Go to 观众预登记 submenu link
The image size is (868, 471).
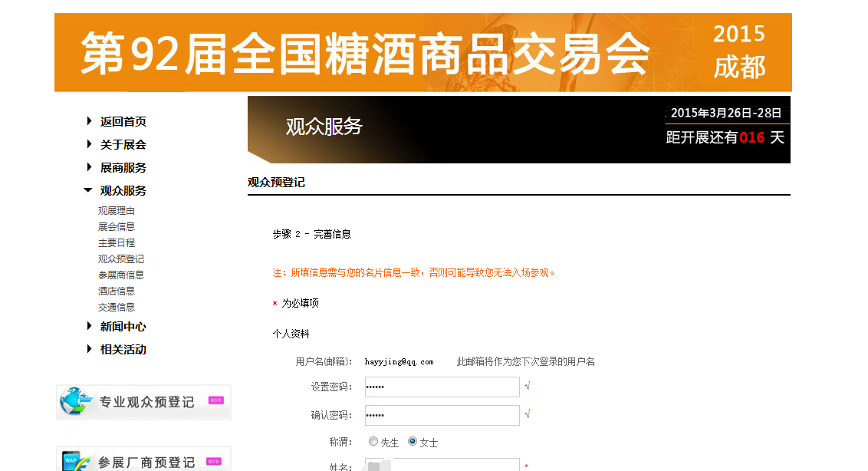(x=121, y=259)
